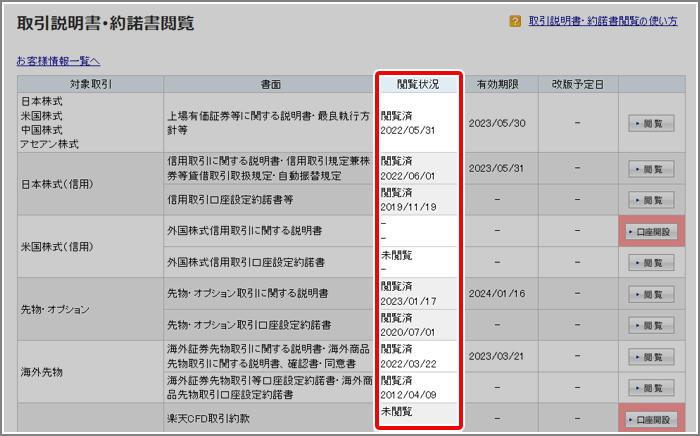Click the 中国株式 text in first row
700x436 pixels.
(42, 130)
